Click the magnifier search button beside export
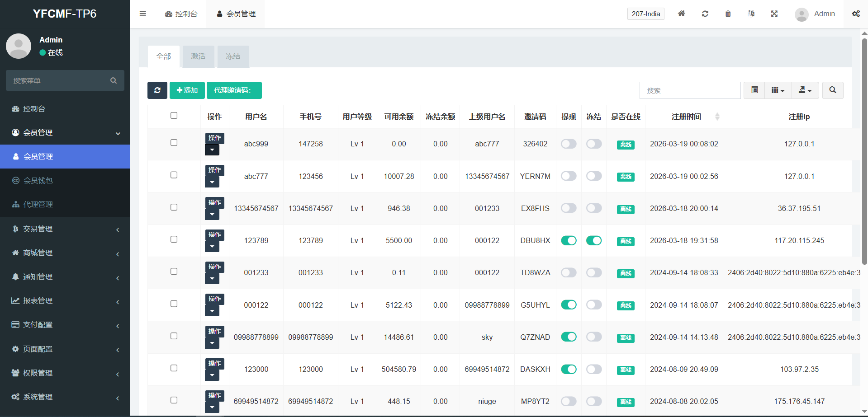 coord(832,90)
